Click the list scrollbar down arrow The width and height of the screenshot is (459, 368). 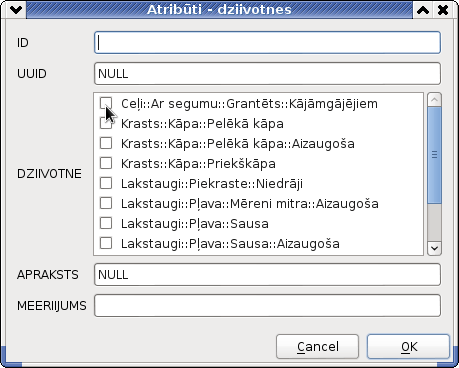(434, 248)
